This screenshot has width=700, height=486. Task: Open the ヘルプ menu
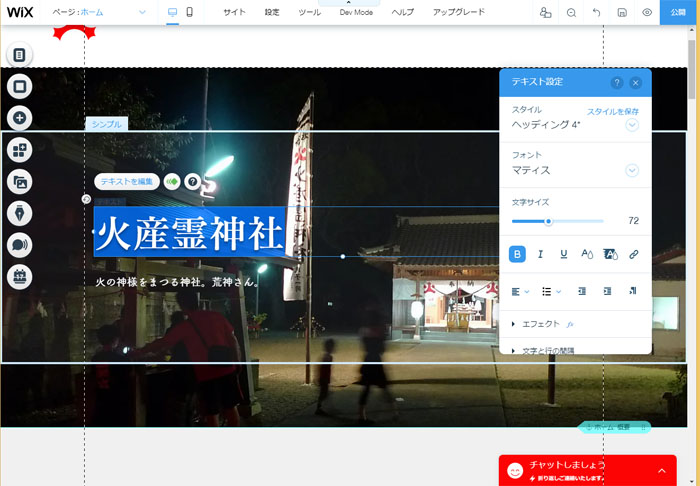[403, 12]
